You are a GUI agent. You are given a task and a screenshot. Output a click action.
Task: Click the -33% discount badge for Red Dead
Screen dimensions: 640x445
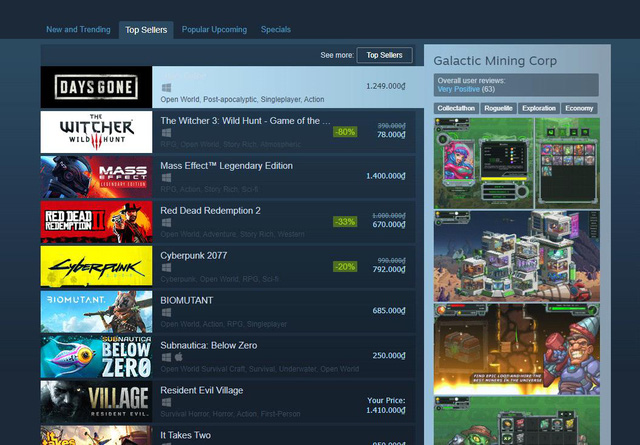pyautogui.click(x=345, y=222)
